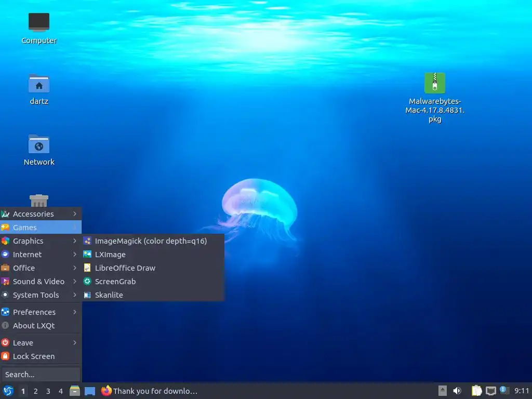The image size is (532, 399).
Task: Expand the Internet category
Action: point(41,255)
